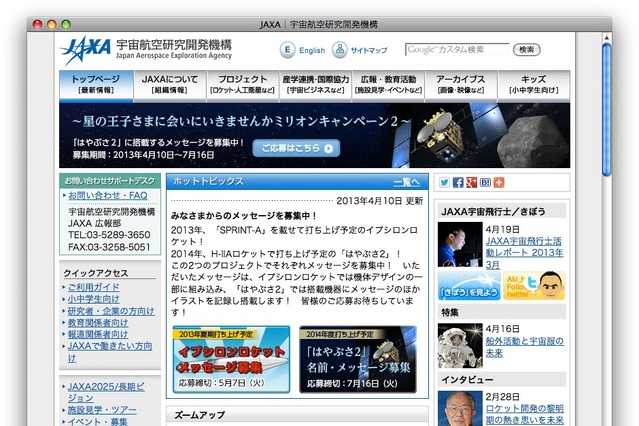Screen dimensions: 639x426
Task: Open the 教育関係者向け link
Action: pos(98,323)
